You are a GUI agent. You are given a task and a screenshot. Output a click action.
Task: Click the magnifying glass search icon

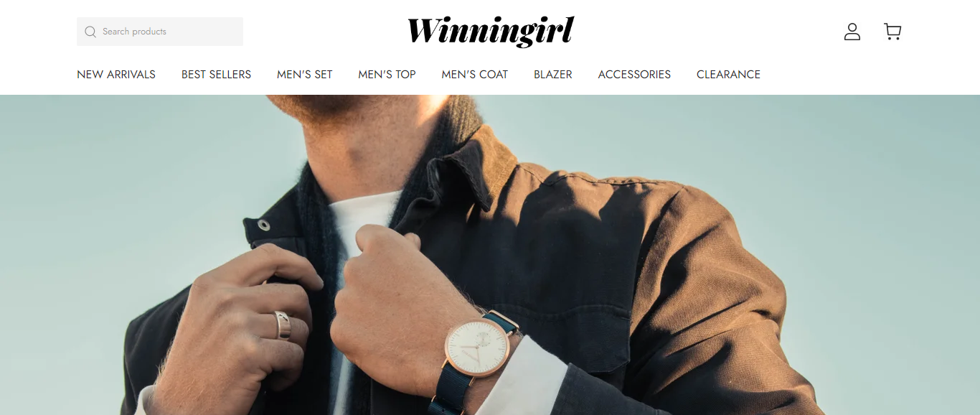tap(90, 32)
